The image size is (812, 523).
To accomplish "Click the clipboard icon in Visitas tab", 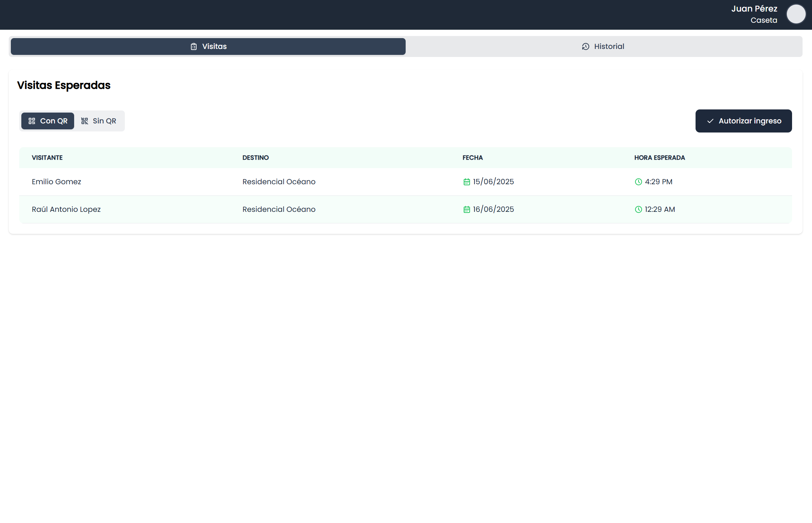I will click(194, 46).
